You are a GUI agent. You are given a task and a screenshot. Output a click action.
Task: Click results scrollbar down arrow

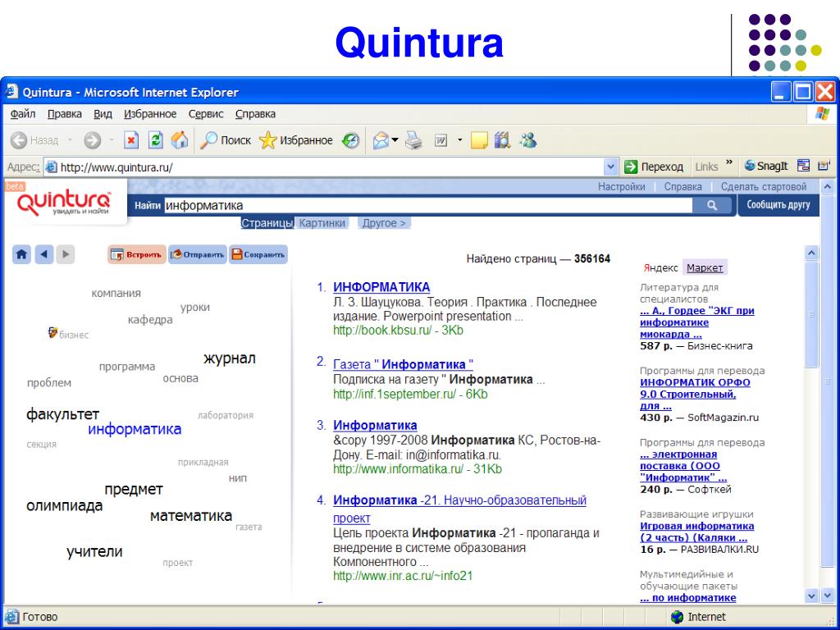pyautogui.click(x=811, y=596)
